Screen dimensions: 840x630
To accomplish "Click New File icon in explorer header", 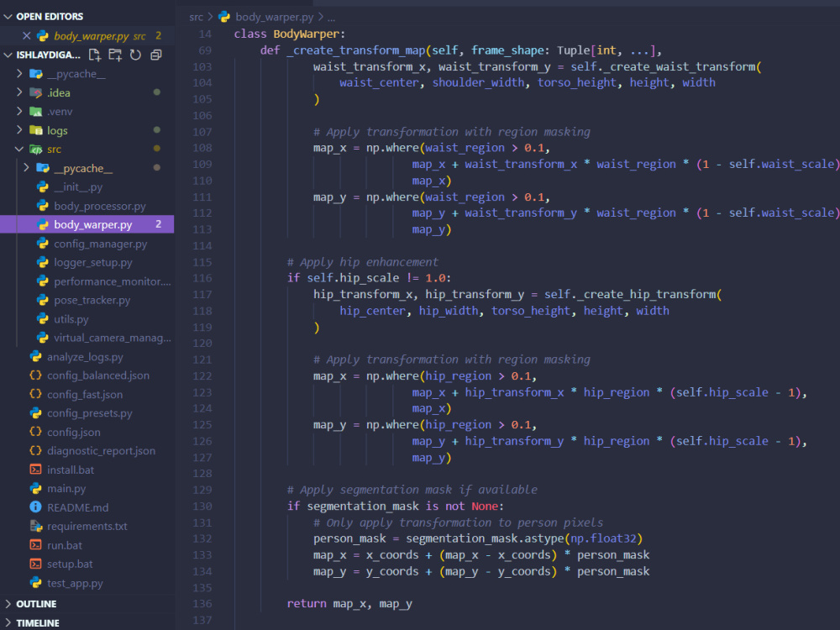I will (95, 55).
